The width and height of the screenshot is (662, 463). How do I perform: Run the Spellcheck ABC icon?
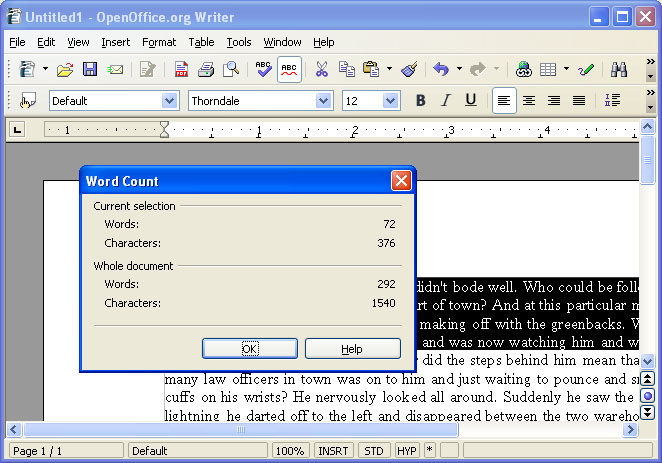pos(263,70)
